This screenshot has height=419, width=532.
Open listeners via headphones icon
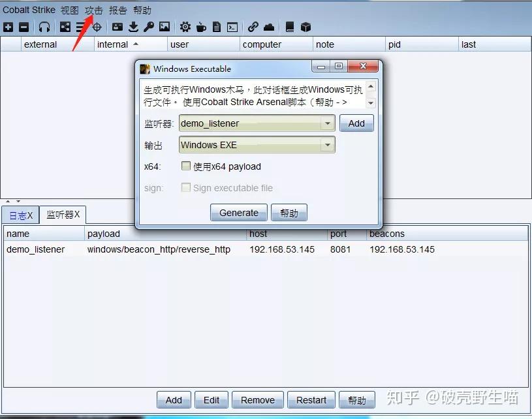(44, 27)
